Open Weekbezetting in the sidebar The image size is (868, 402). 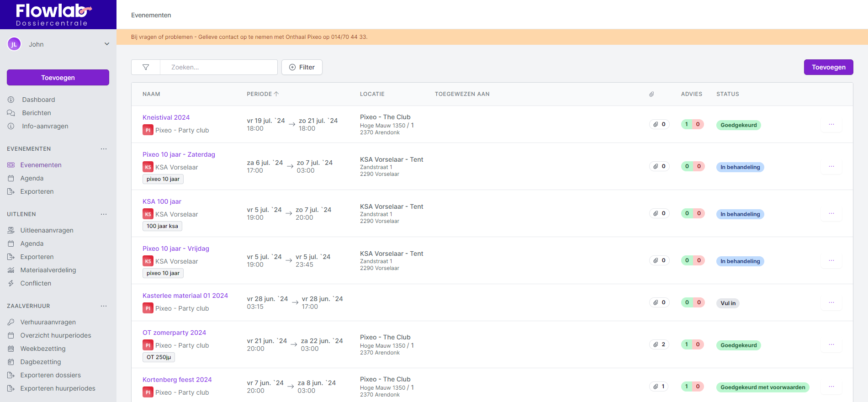[43, 349]
